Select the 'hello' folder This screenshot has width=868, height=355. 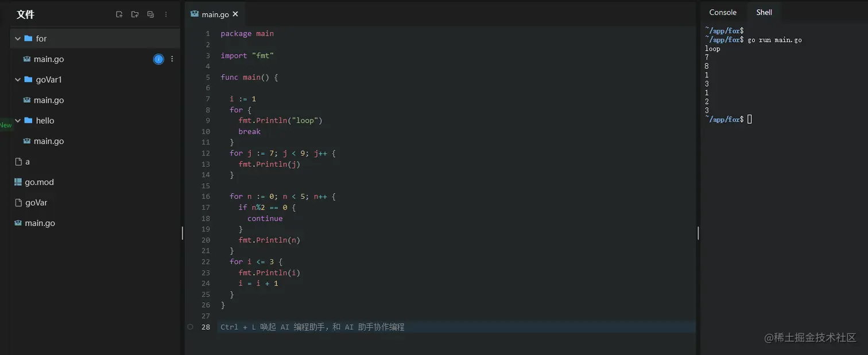[95, 120]
